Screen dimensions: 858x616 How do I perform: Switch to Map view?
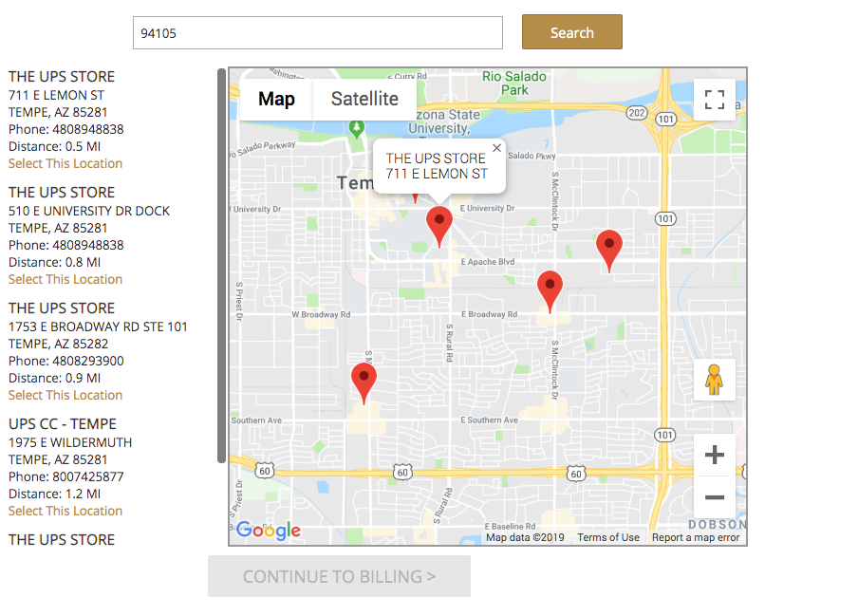[x=276, y=99]
